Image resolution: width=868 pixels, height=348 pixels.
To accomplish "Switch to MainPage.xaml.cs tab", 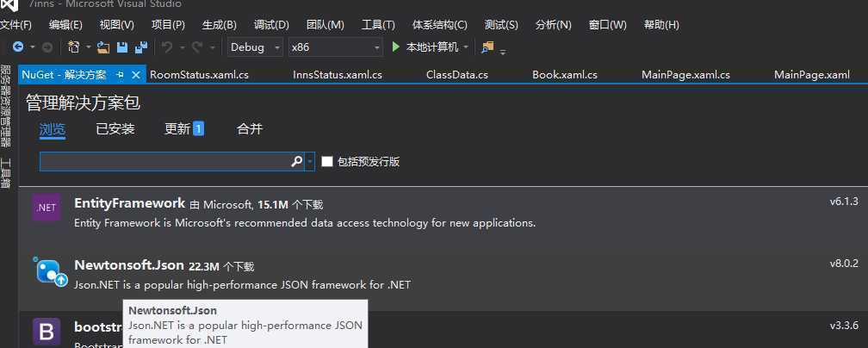I will [x=685, y=75].
